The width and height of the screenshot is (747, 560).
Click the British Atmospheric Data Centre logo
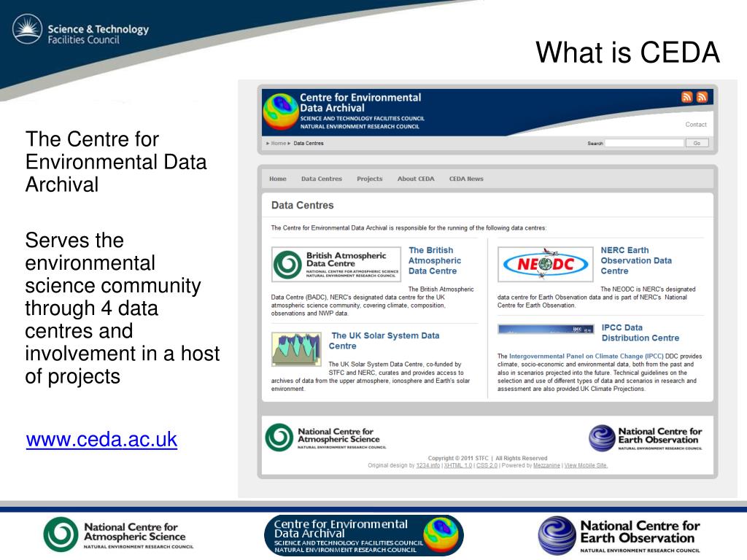pos(336,264)
